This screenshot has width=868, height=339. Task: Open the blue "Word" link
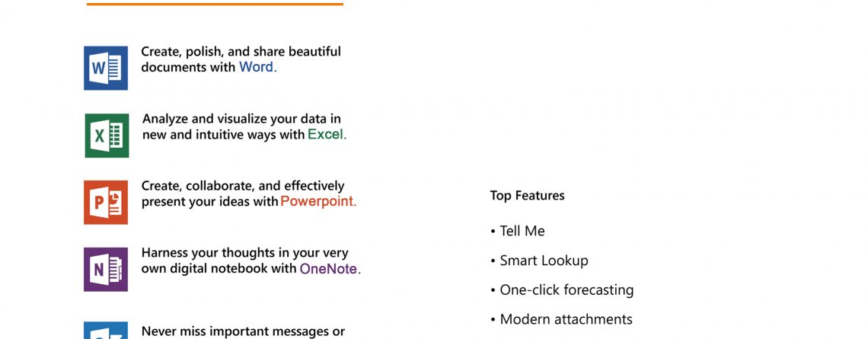257,67
